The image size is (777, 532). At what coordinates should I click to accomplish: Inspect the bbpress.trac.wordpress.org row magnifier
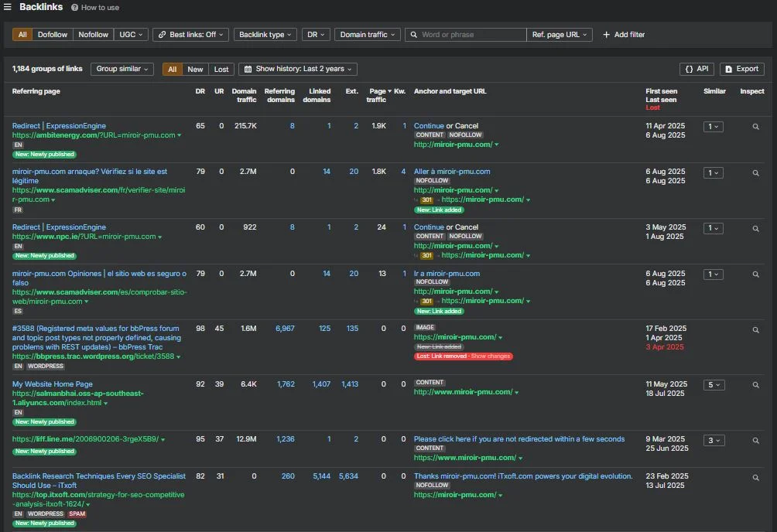755,330
